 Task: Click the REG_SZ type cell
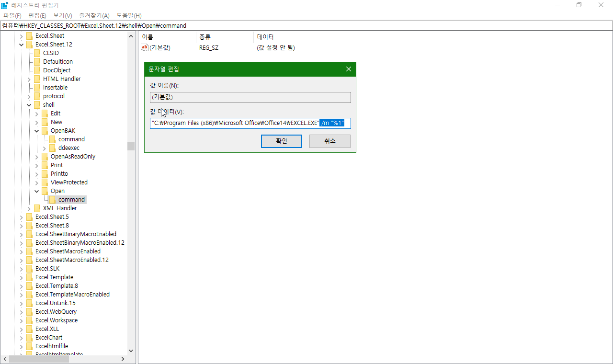tap(209, 47)
